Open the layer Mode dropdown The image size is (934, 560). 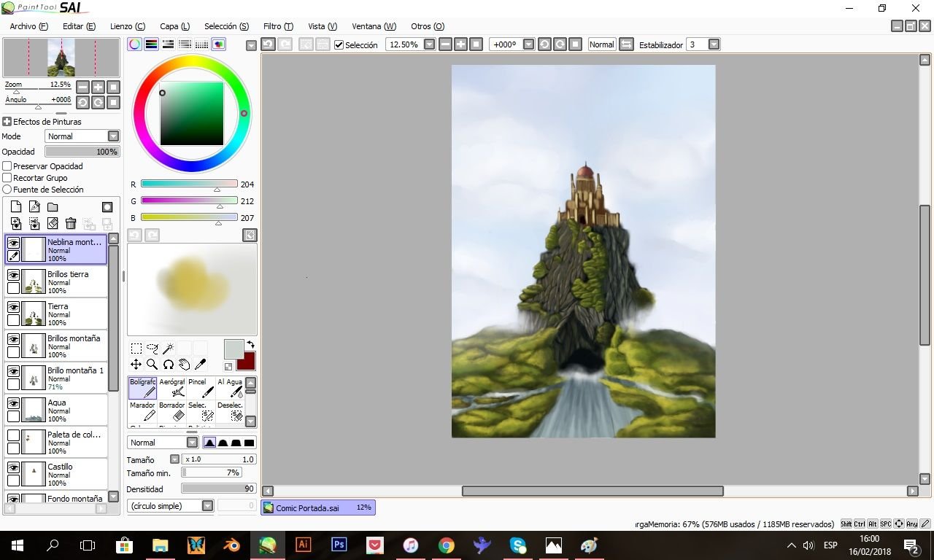click(82, 136)
